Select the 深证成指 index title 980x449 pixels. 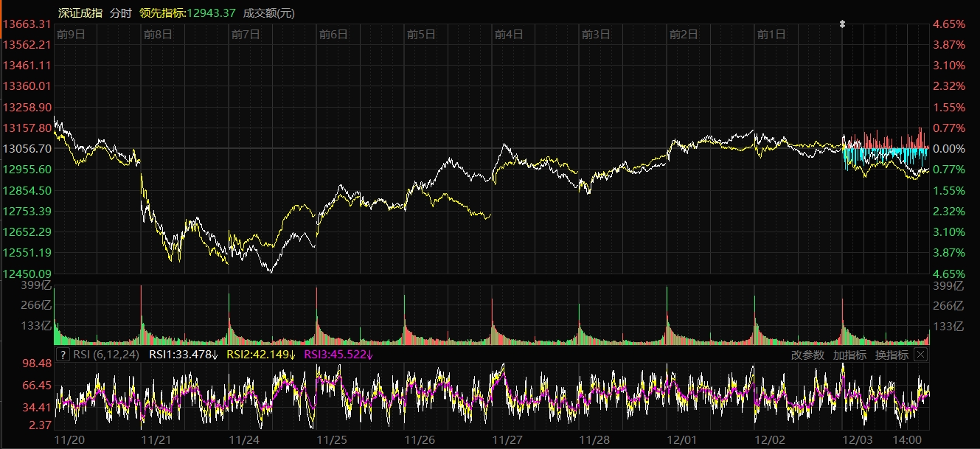80,13
